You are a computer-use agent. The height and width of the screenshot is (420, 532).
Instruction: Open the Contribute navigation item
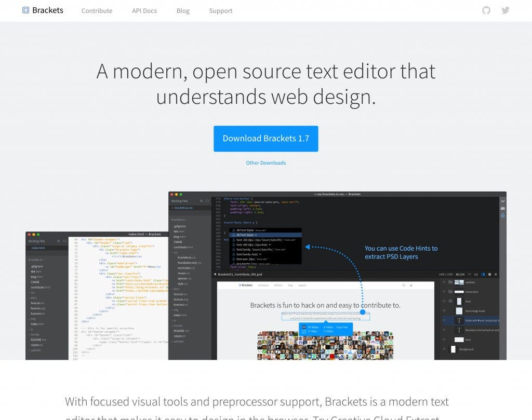[x=97, y=11]
